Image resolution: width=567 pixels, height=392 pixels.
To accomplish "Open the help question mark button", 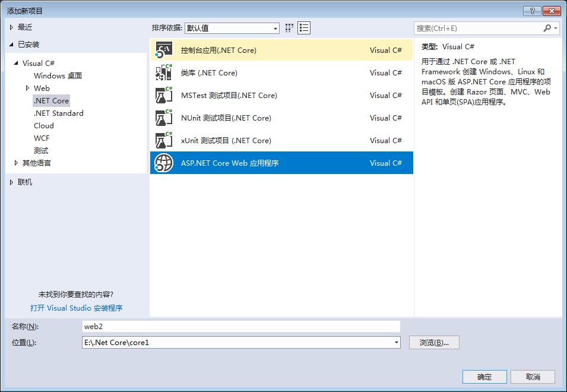I will click(532, 11).
